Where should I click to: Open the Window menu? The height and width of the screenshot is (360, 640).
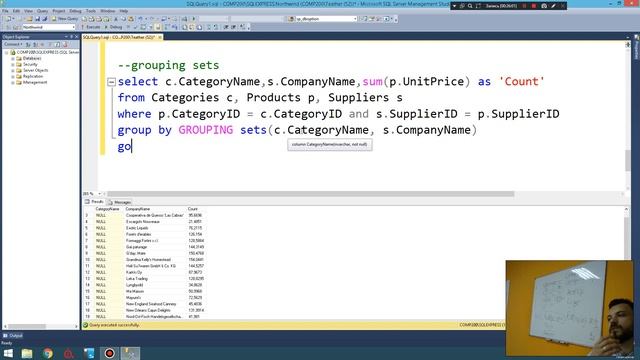pyautogui.click(x=108, y=11)
